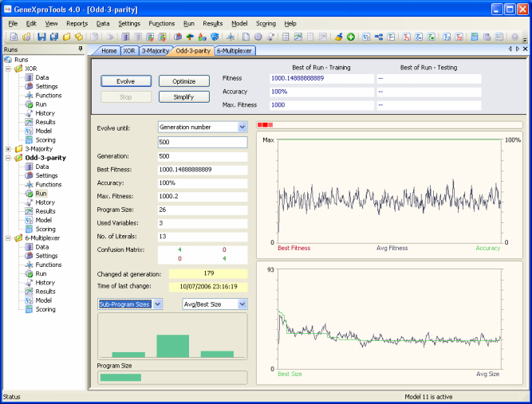
Task: Close the document tab with X
Action: tap(525, 49)
